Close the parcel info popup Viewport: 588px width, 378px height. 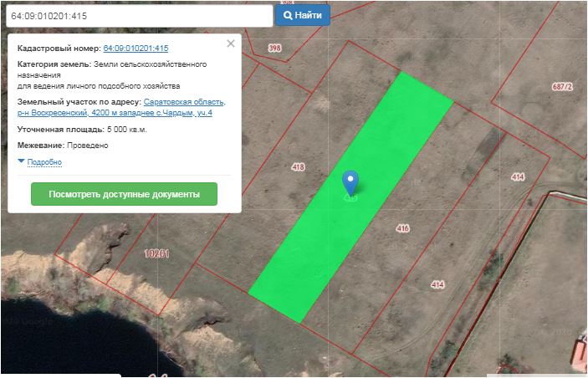point(231,43)
